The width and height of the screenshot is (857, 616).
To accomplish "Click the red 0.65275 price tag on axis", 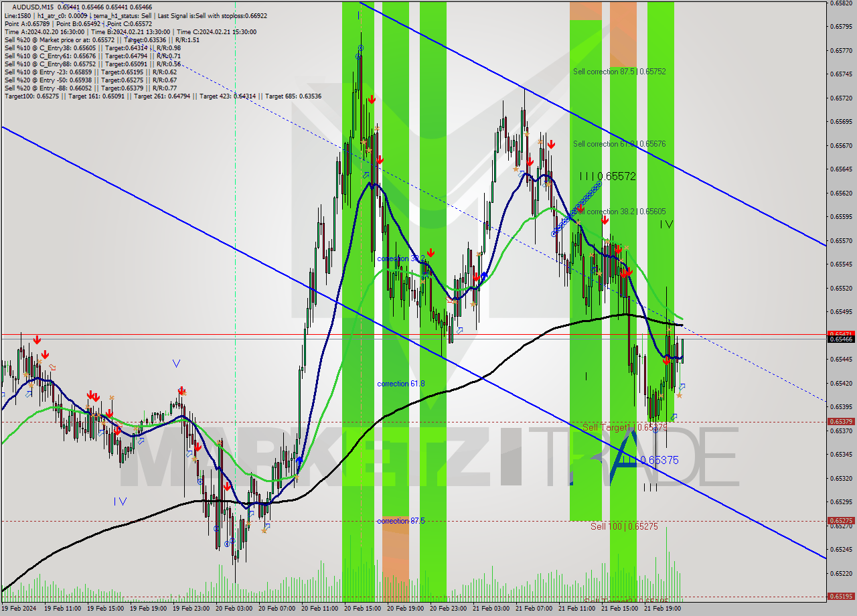I will (x=841, y=520).
